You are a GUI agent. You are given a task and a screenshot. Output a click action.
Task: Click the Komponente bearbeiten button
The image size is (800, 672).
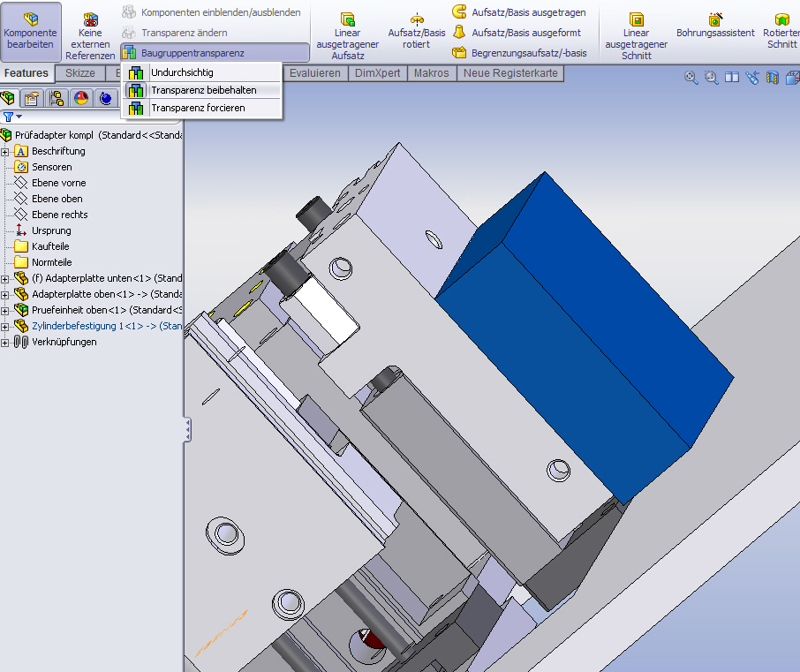pyautogui.click(x=31, y=31)
